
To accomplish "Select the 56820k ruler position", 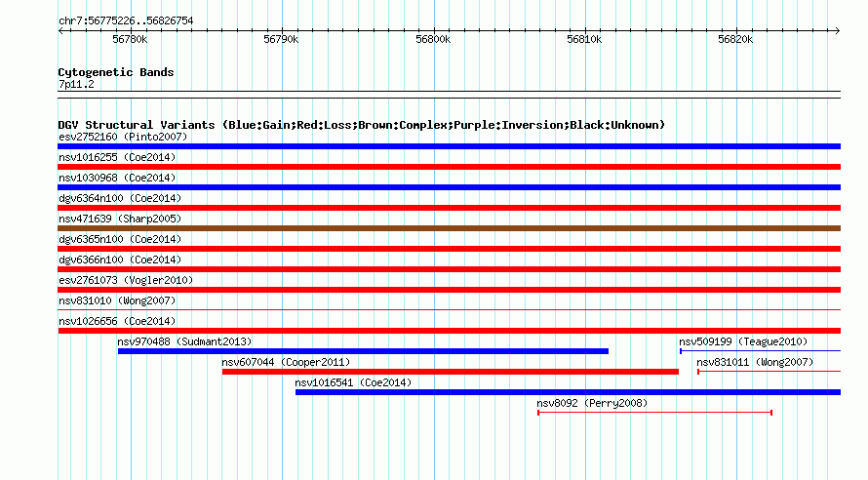I will (735, 39).
